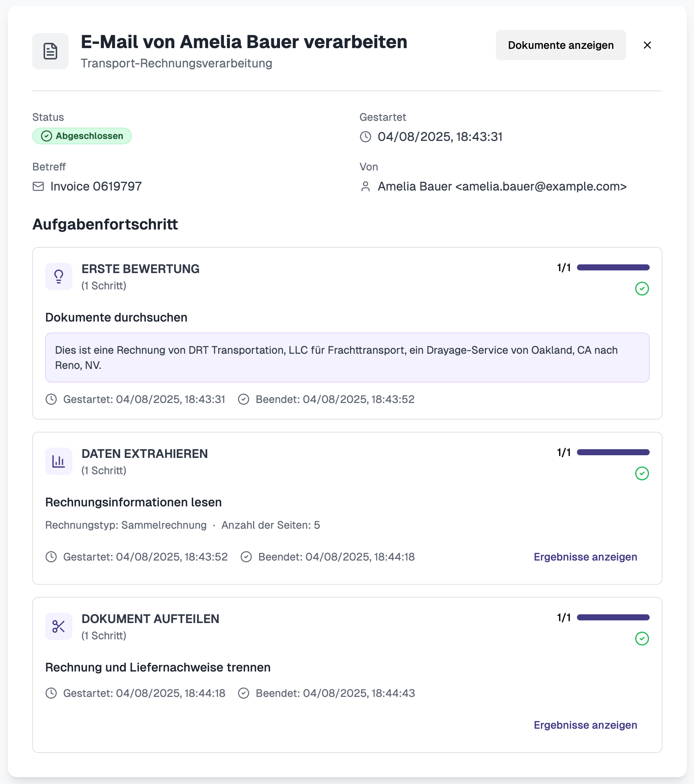
Task: Close the email processing dialog
Action: (x=647, y=45)
